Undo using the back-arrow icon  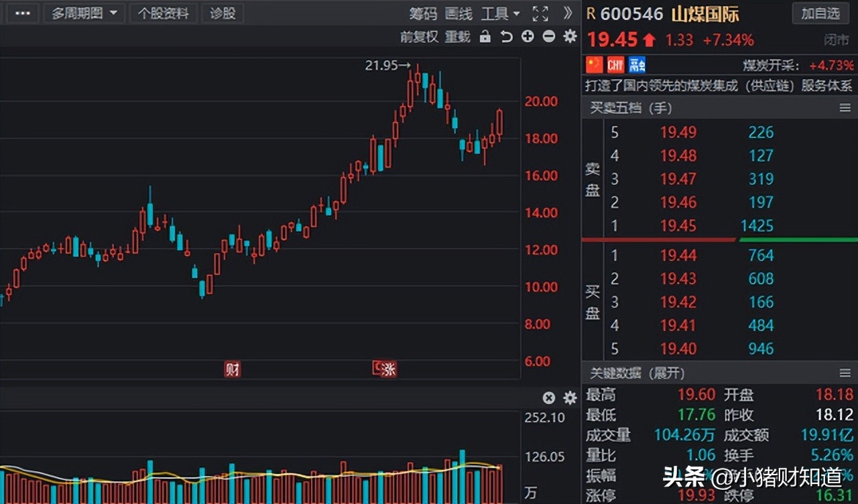coord(506,37)
